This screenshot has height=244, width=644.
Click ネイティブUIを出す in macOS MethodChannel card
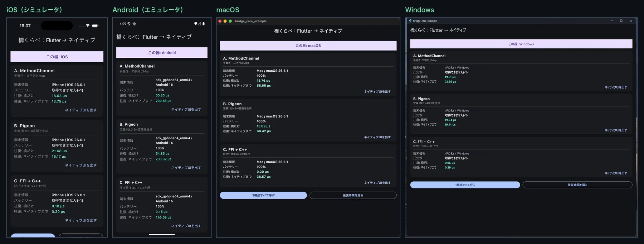(377, 92)
